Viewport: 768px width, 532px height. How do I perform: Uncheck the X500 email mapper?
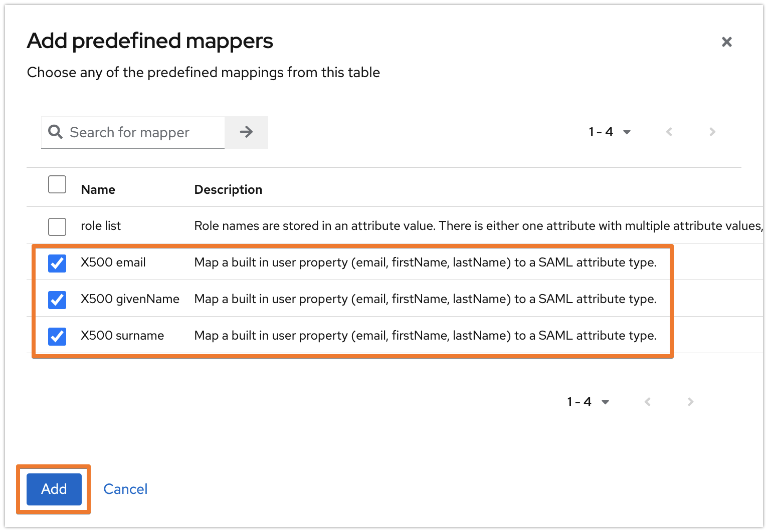click(57, 263)
